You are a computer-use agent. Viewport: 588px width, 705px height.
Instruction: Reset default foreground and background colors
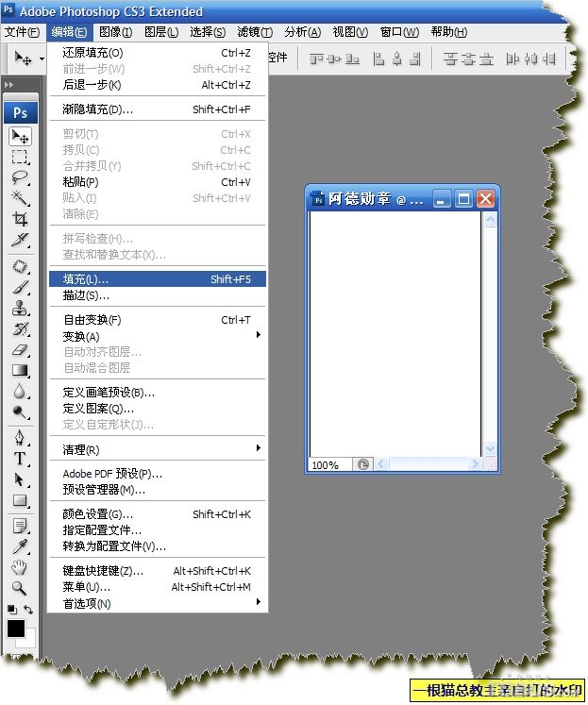point(12,610)
